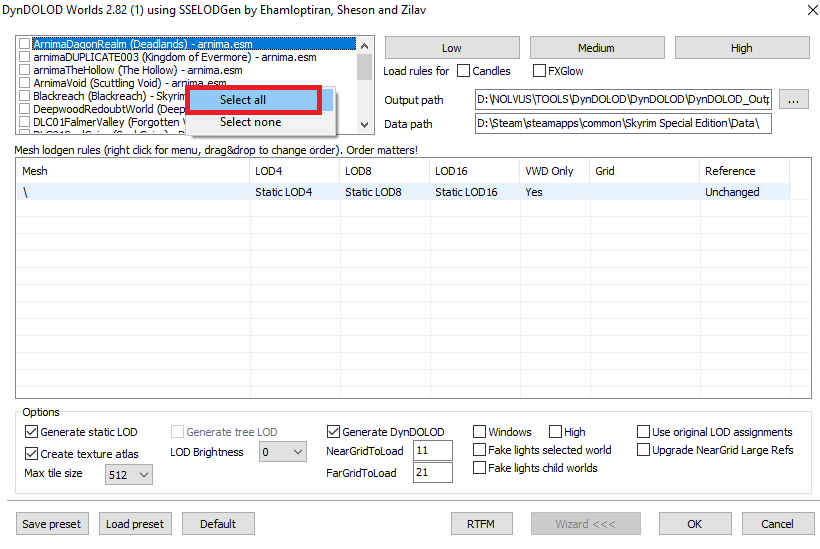The image size is (820, 549).
Task: Check the DeepwoodRedoubtWorld worldspace box
Action: [24, 109]
